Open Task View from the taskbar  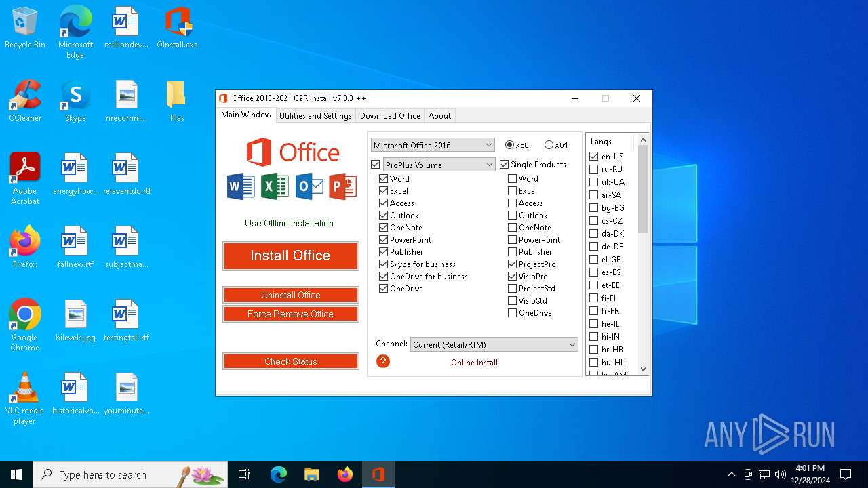(244, 474)
